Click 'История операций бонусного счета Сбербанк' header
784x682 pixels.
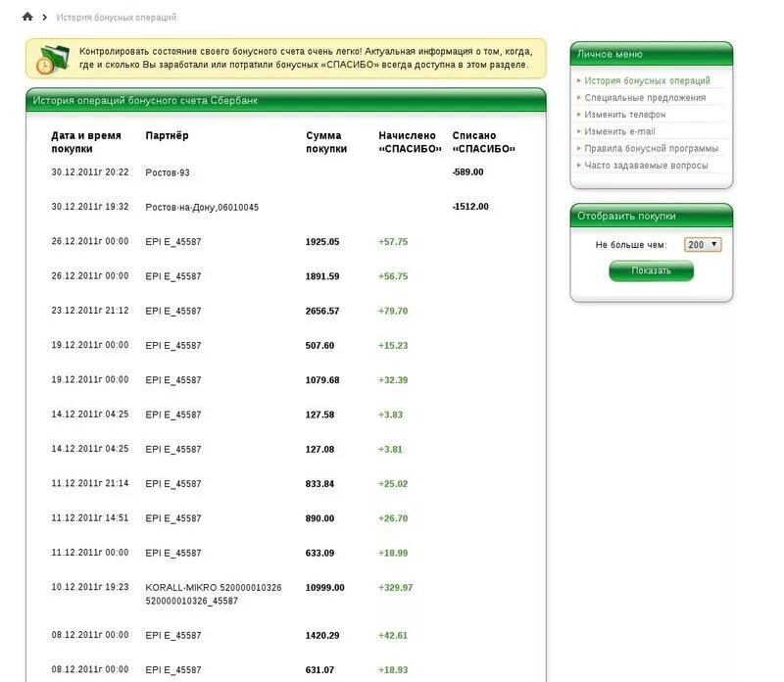point(286,101)
